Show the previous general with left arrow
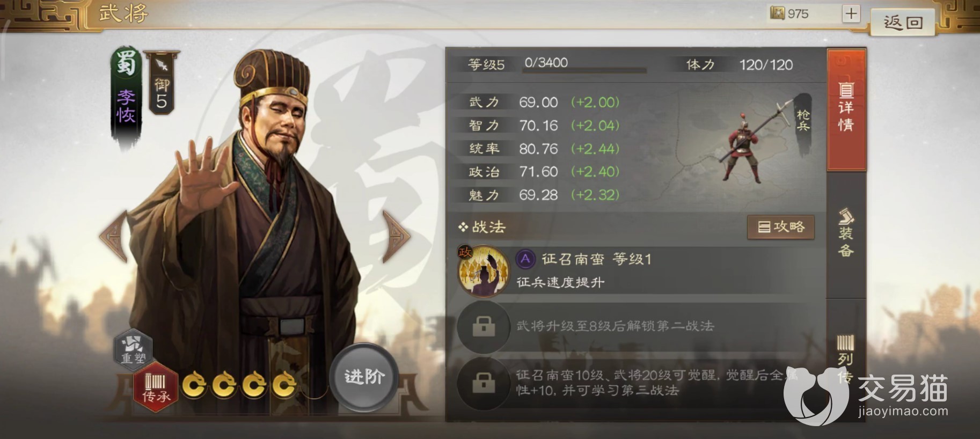Image resolution: width=980 pixels, height=439 pixels. point(115,236)
